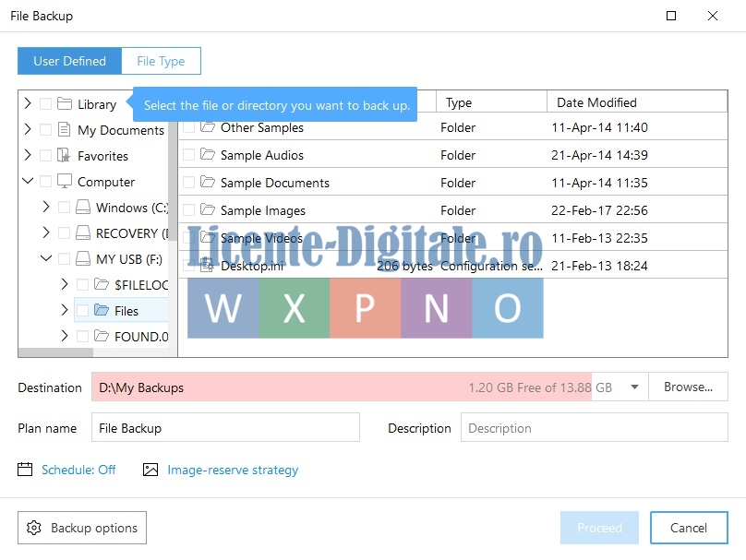The height and width of the screenshot is (560, 746).
Task: Check the Files folder checkbox in tree
Action: (x=82, y=310)
